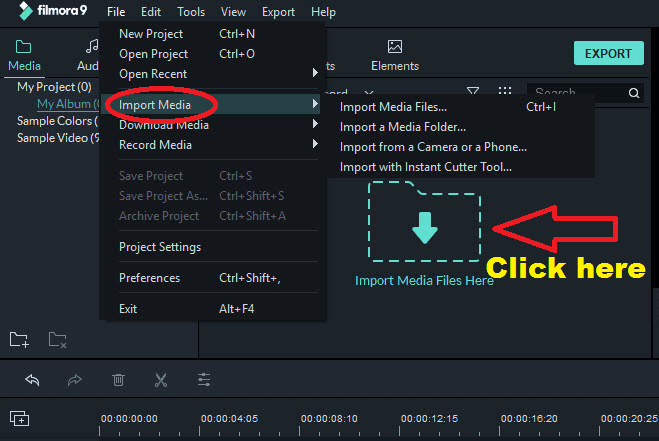Select the My Album tree item

[x=68, y=104]
